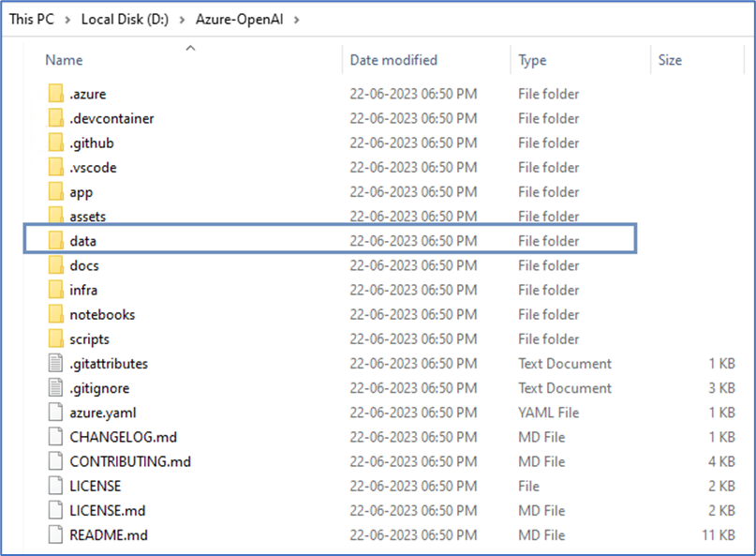Expand the chevron after This PC
This screenshot has height=556, width=756.
pos(67,20)
